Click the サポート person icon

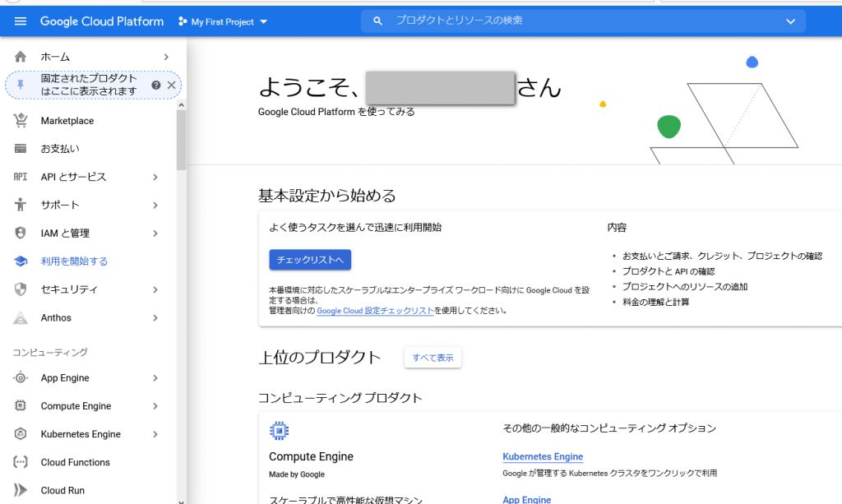point(21,205)
